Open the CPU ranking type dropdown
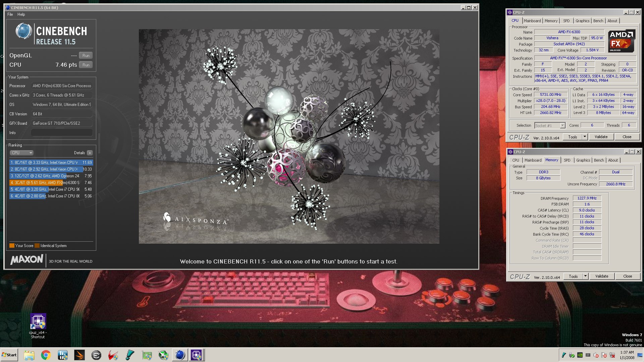 [21, 153]
